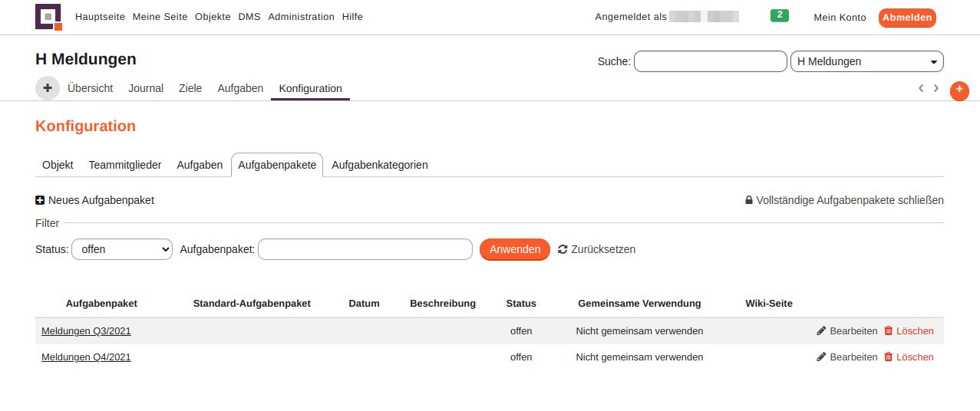Click the pencil icon for Meldungen Q4/2021
This screenshot has width=980, height=411.
tap(821, 357)
